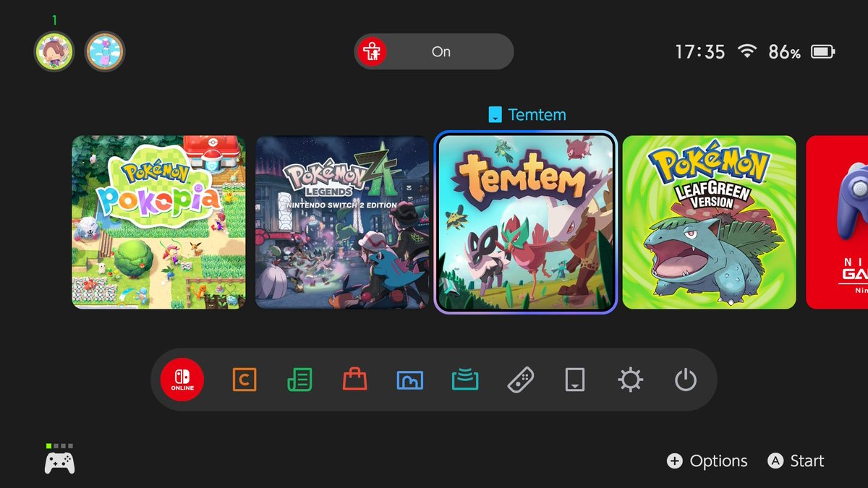This screenshot has height=488, width=868.
Task: Select the Pokémon Legends Z-A game tile
Action: [343, 223]
